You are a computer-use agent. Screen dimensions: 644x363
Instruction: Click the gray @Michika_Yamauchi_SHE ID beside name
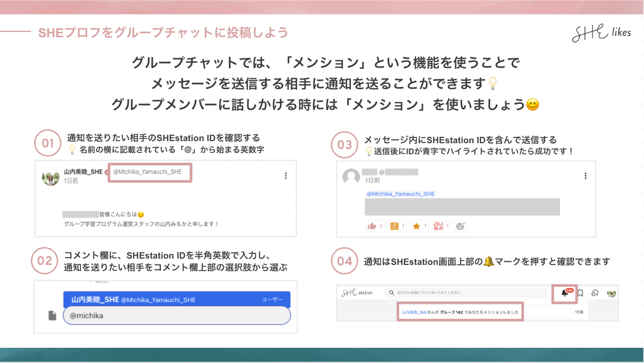tap(148, 172)
